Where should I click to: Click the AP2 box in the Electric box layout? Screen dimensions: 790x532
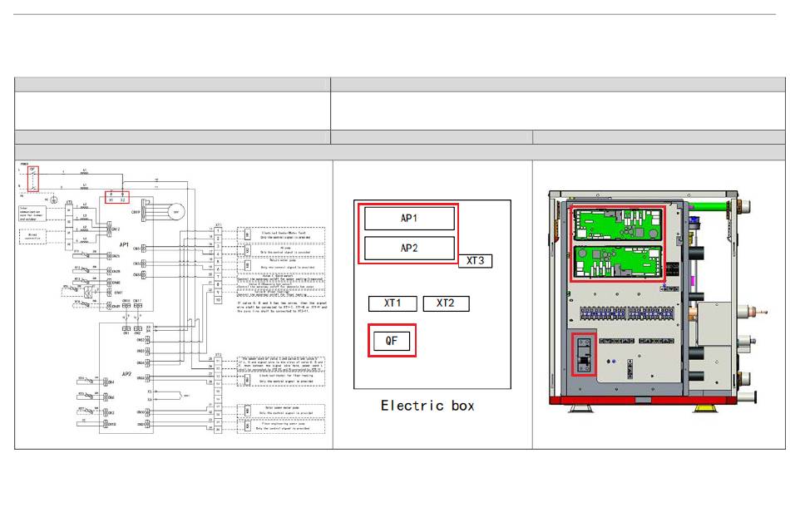click(409, 248)
